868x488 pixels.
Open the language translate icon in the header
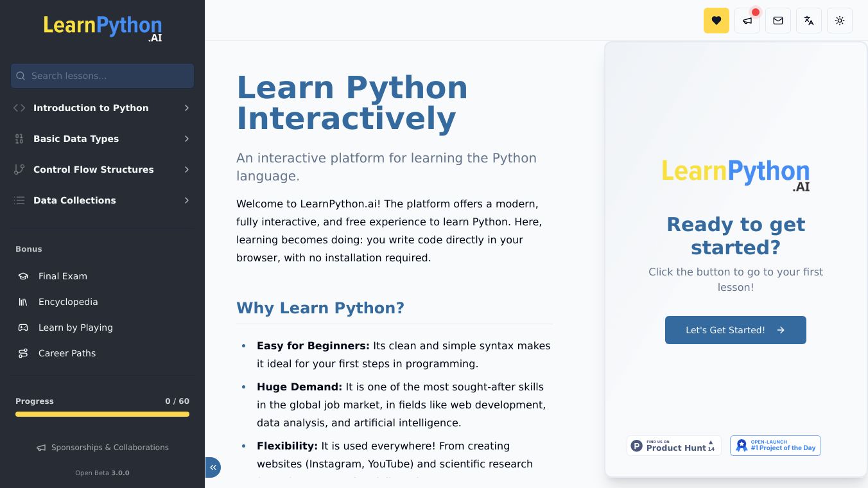(x=809, y=21)
